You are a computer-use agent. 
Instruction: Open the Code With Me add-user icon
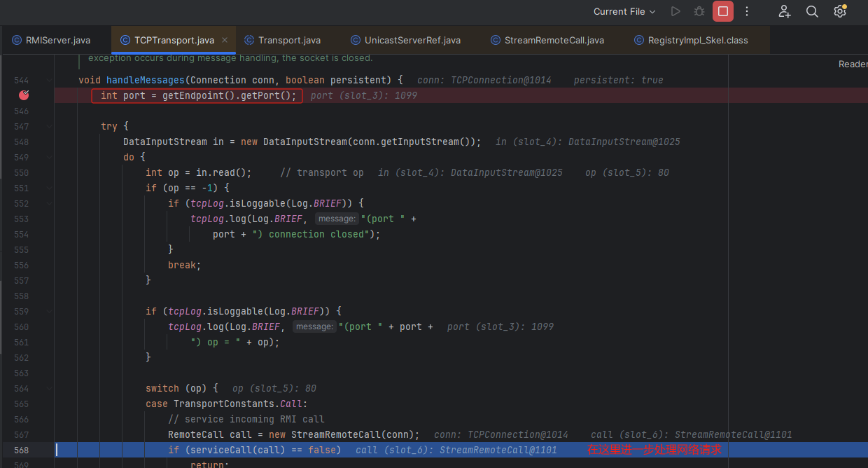785,11
